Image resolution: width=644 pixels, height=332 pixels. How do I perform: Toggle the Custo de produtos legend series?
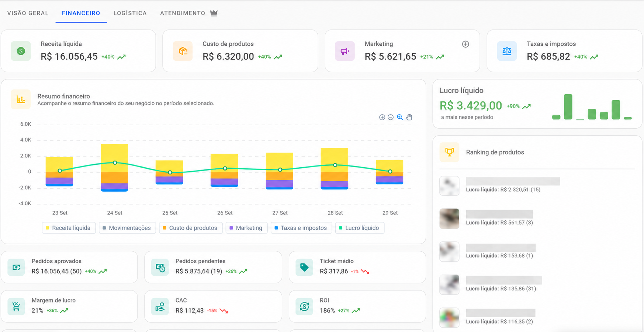point(191,228)
